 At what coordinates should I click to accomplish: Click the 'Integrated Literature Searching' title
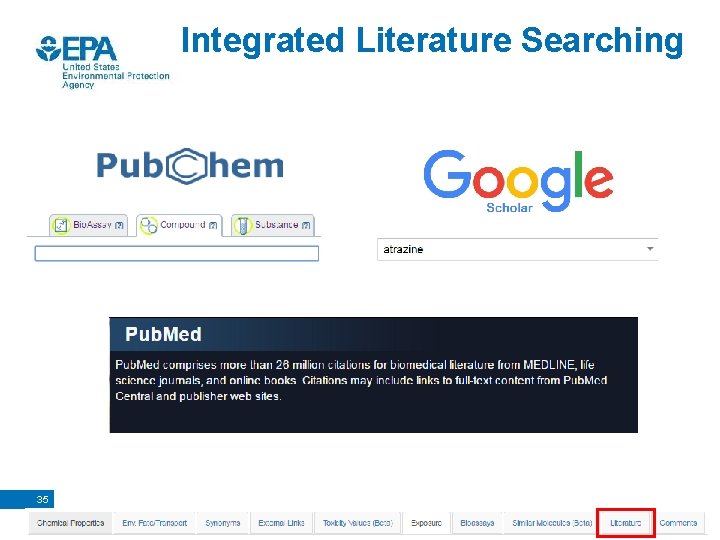[432, 41]
